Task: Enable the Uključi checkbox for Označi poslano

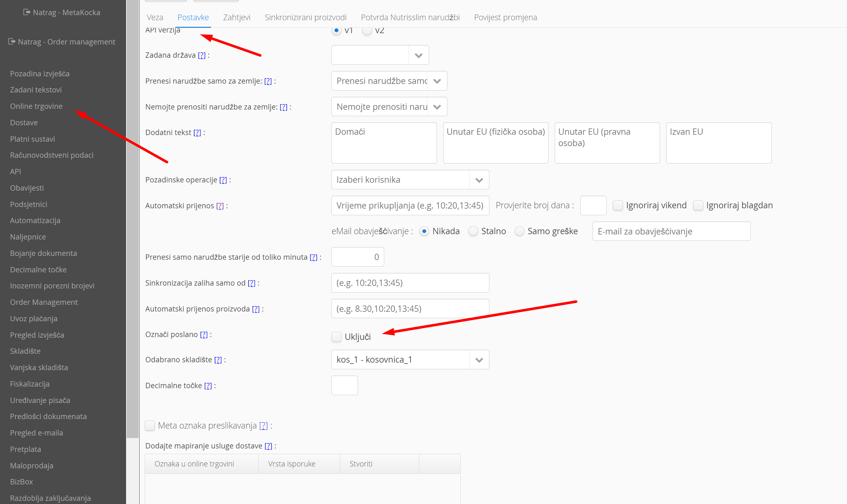Action: tap(336, 336)
